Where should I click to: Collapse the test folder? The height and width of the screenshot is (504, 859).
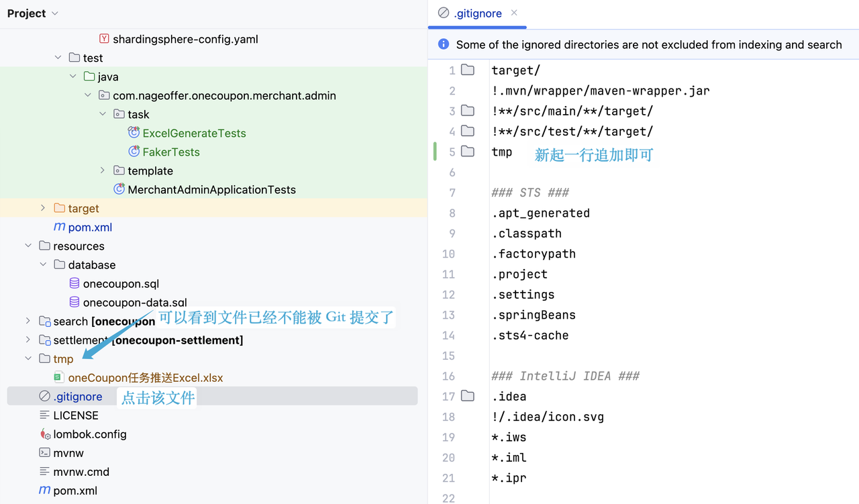click(58, 58)
